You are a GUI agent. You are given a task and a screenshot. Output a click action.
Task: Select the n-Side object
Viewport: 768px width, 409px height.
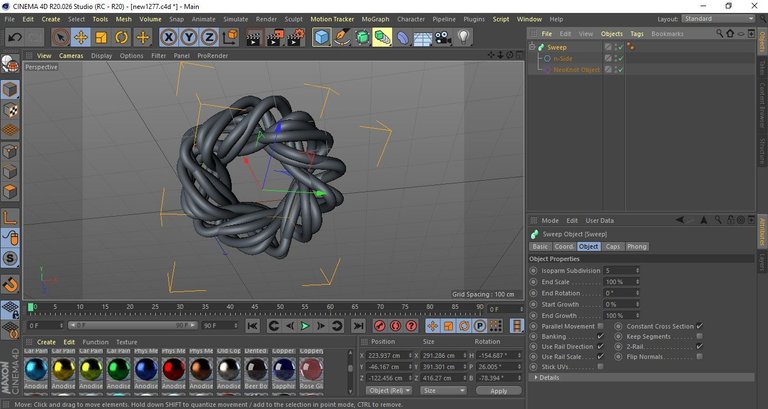pos(563,58)
